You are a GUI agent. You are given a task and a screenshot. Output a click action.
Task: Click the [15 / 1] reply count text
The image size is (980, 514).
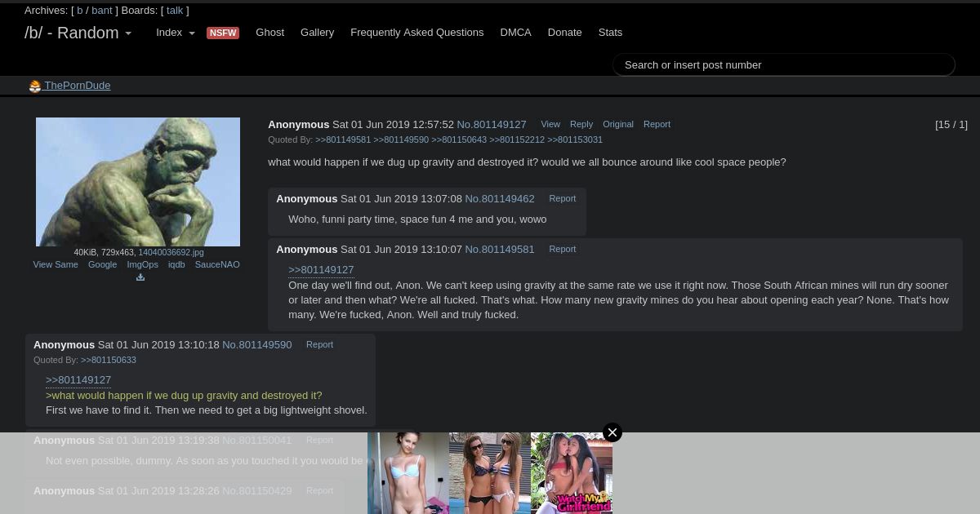pyautogui.click(x=951, y=125)
